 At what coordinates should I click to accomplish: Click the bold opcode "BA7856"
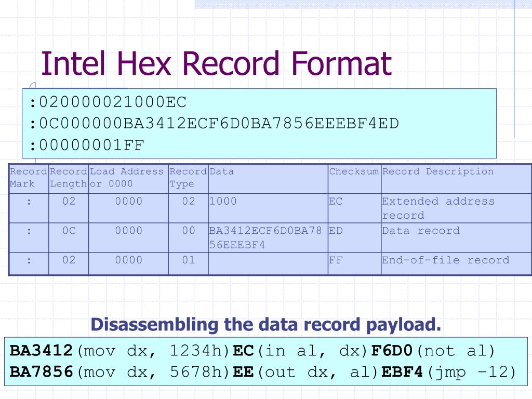point(42,372)
